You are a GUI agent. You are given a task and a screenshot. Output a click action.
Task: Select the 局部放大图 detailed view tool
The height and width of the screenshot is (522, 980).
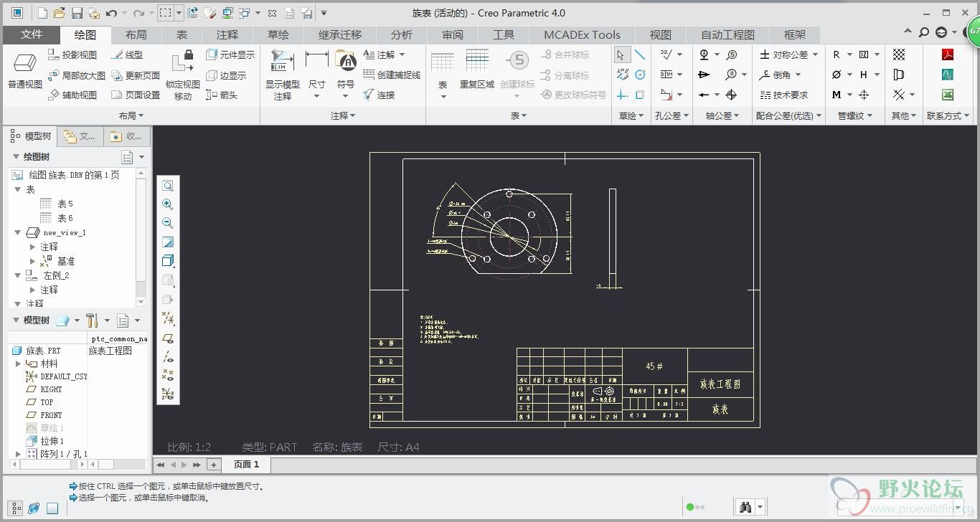[76, 75]
